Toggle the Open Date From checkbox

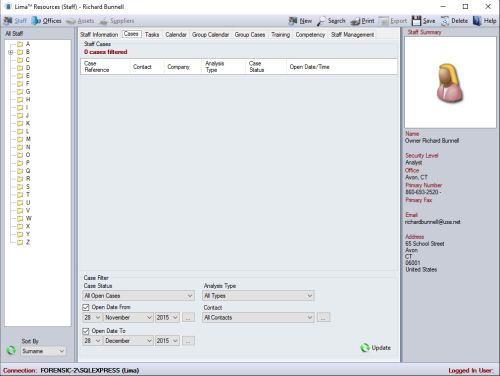point(86,307)
